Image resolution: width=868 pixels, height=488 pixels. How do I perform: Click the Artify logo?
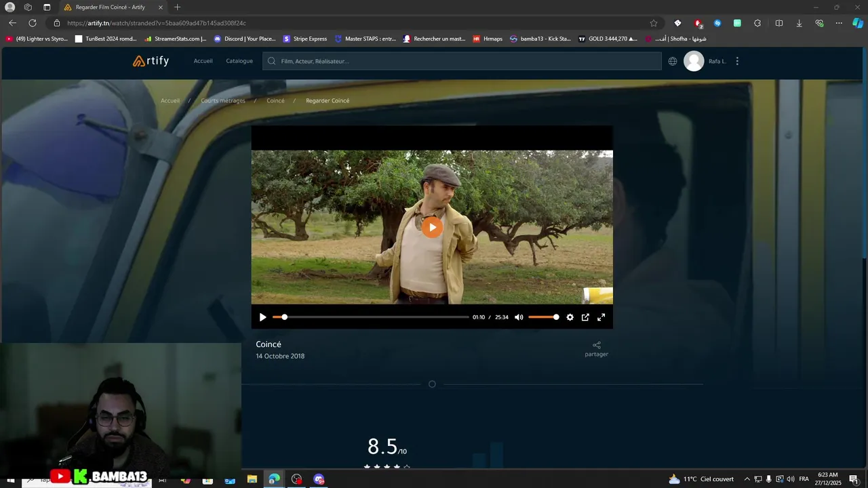coord(151,61)
